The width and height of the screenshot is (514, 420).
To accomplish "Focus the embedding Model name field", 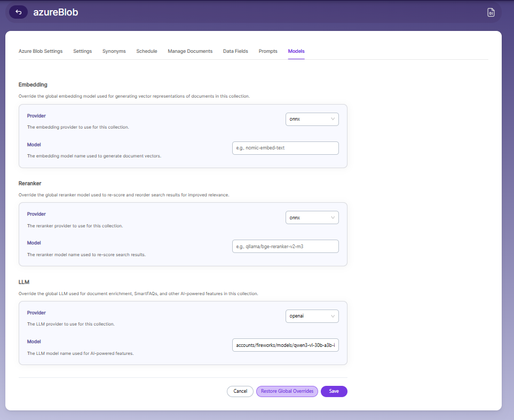I will 285,148.
